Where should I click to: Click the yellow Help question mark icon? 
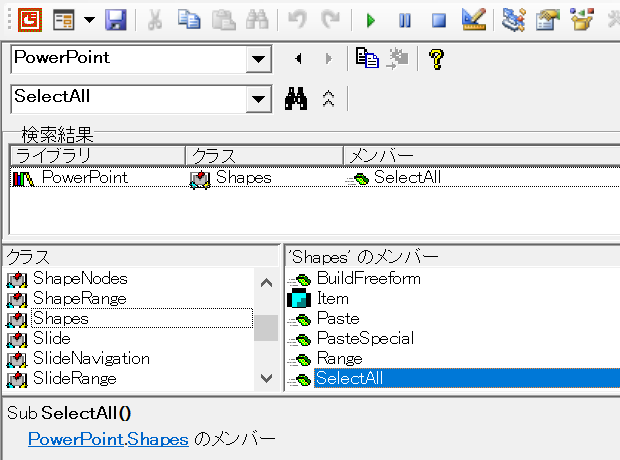436,59
